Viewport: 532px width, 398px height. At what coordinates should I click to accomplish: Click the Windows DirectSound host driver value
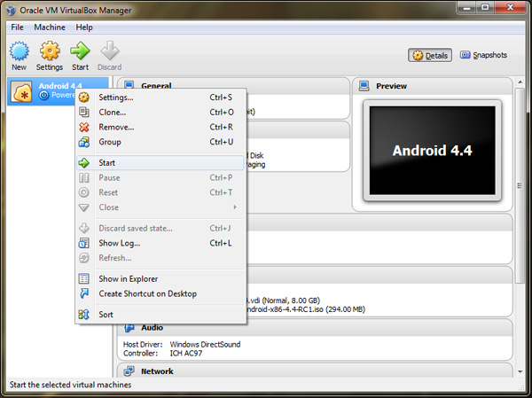[205, 345]
